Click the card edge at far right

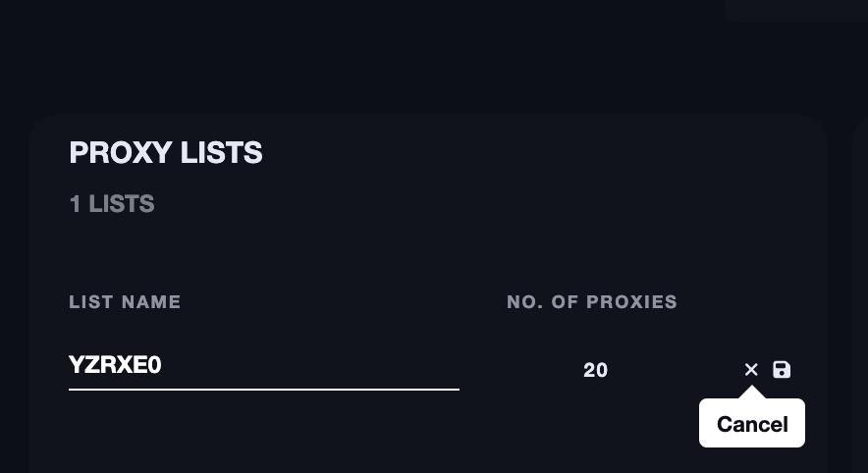tap(860, 294)
